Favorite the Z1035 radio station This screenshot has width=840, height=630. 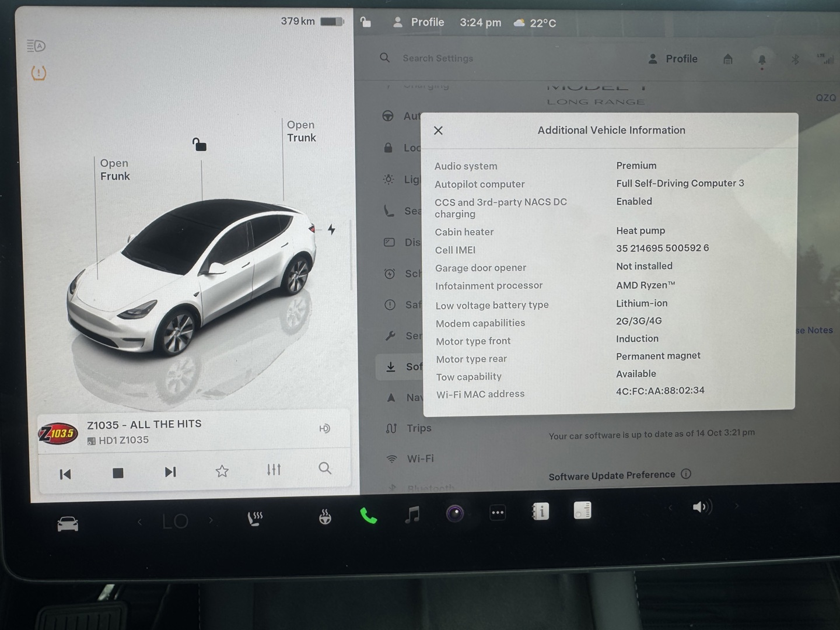point(222,471)
